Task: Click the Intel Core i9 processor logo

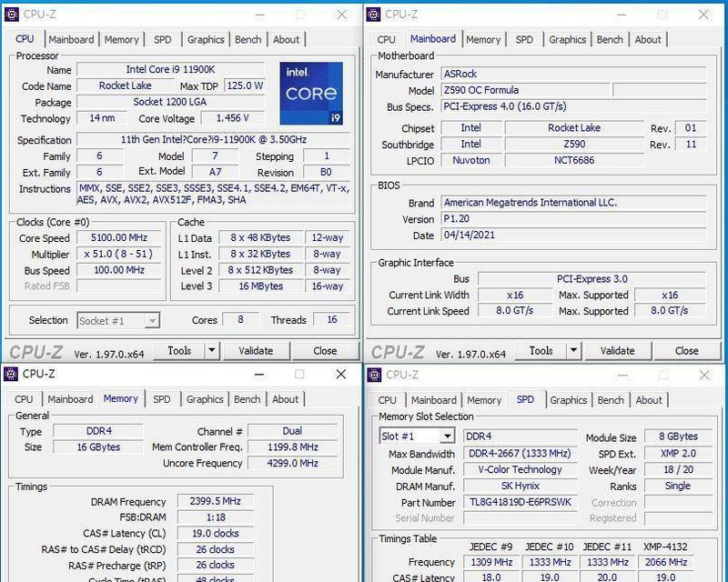Action: [311, 94]
